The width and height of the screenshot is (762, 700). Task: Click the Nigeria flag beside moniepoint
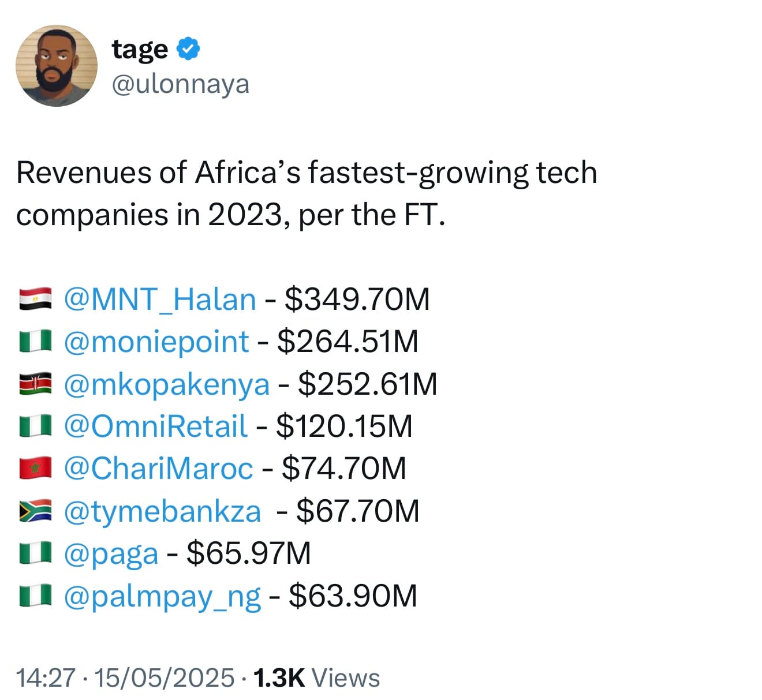[x=36, y=342]
